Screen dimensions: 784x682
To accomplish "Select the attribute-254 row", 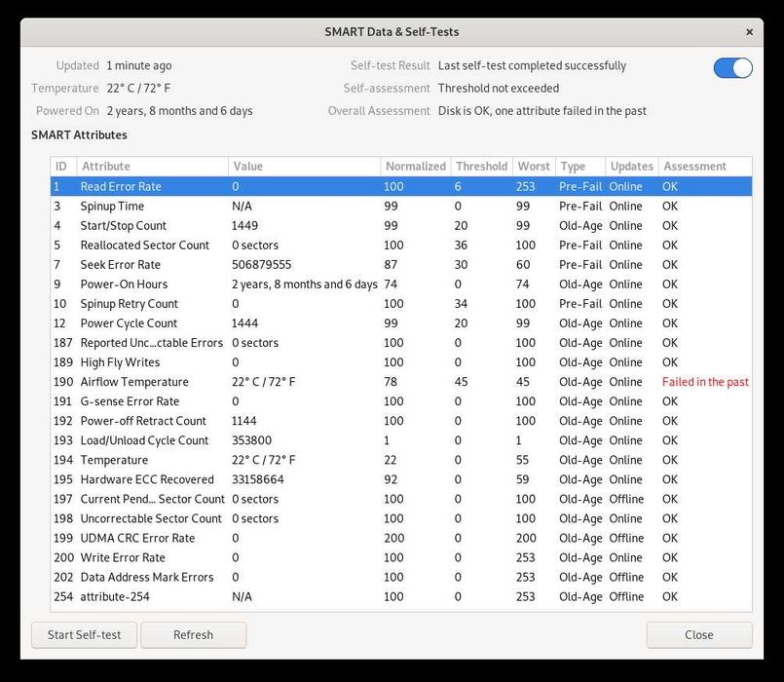I will coord(401,596).
